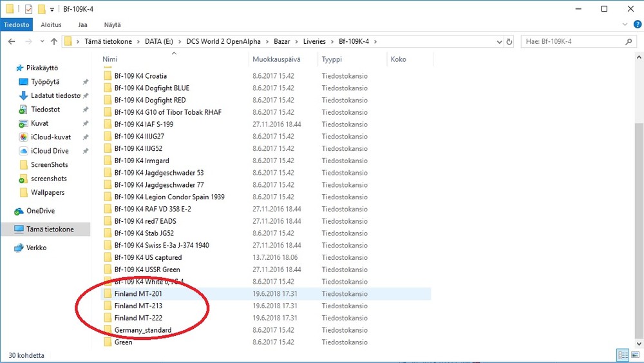Expand the ribbon chevron

coord(625,25)
